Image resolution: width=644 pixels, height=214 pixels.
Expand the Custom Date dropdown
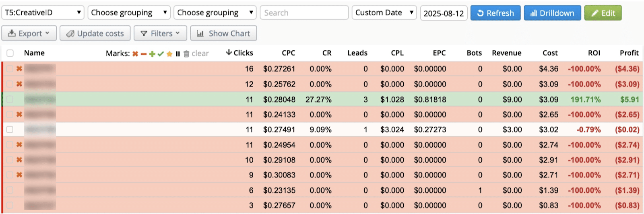pos(384,13)
